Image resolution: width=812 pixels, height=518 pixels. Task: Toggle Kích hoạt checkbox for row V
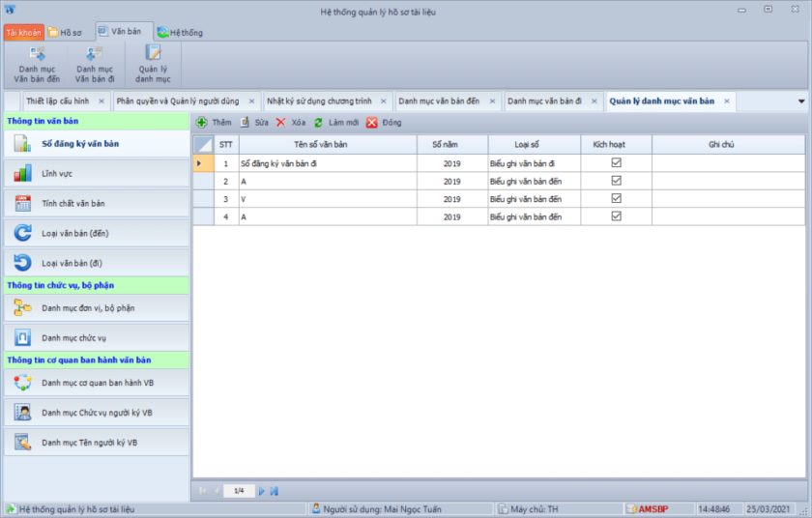click(616, 198)
